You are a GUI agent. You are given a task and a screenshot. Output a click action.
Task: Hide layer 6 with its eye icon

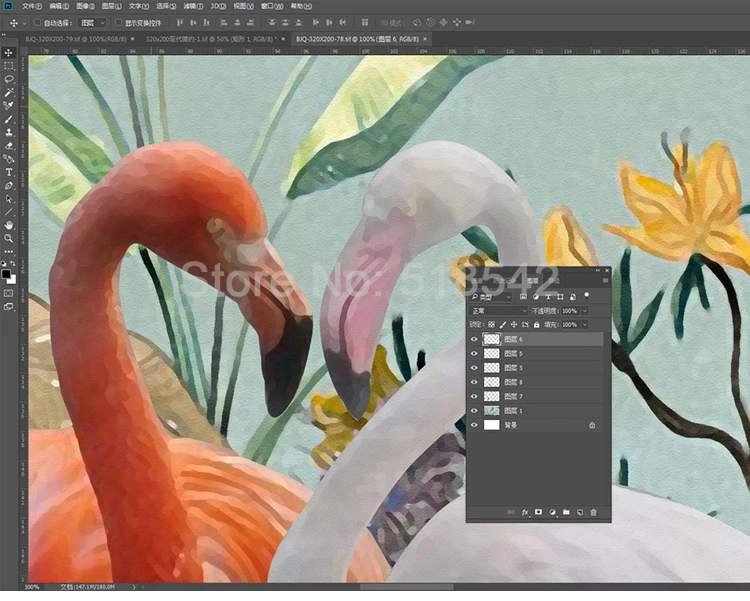click(474, 339)
